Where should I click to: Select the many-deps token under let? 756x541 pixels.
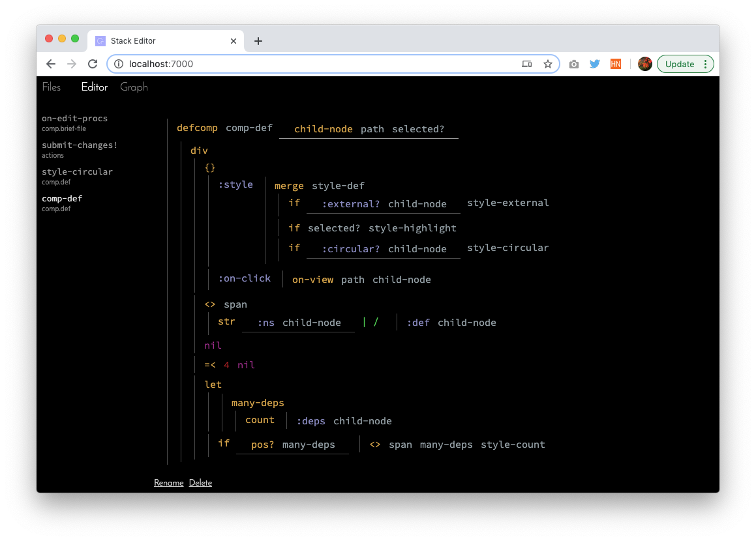tap(258, 403)
